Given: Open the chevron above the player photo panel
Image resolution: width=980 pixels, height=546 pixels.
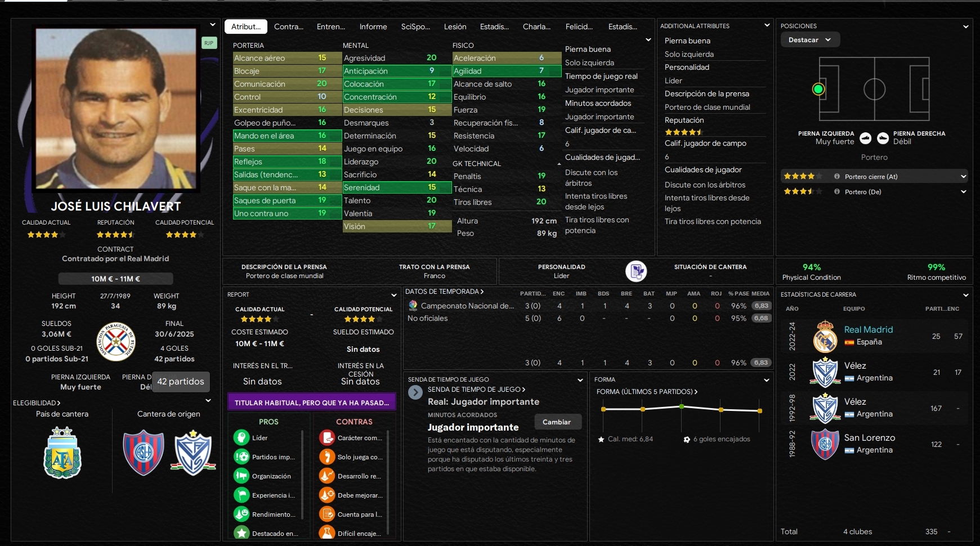Looking at the screenshot, I should point(212,25).
